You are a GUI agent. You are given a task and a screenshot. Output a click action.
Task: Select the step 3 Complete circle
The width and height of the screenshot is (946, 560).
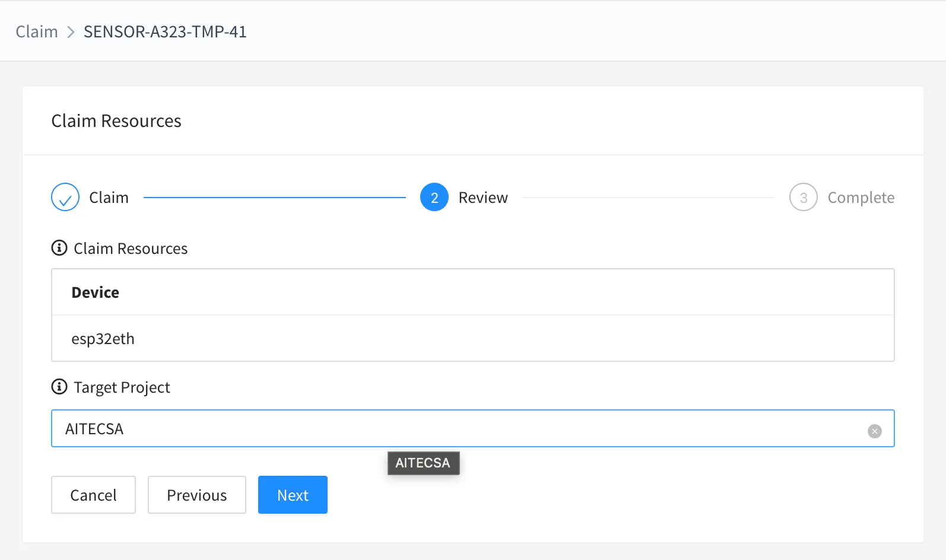[804, 198]
